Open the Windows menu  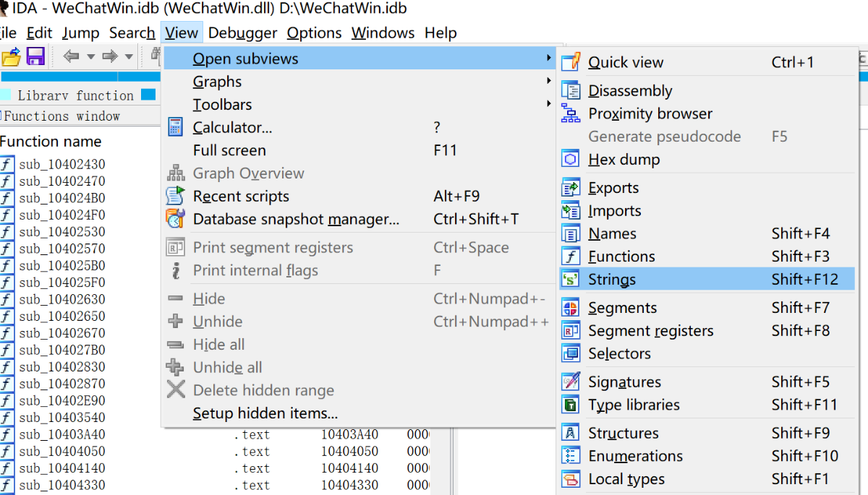tap(383, 33)
